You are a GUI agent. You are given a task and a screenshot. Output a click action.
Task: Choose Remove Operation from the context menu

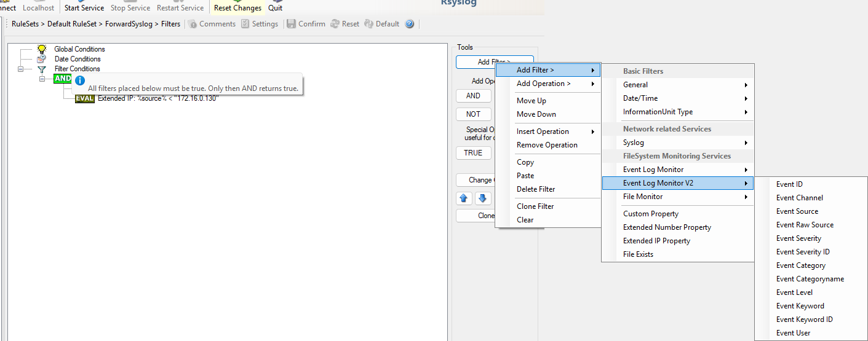click(547, 145)
